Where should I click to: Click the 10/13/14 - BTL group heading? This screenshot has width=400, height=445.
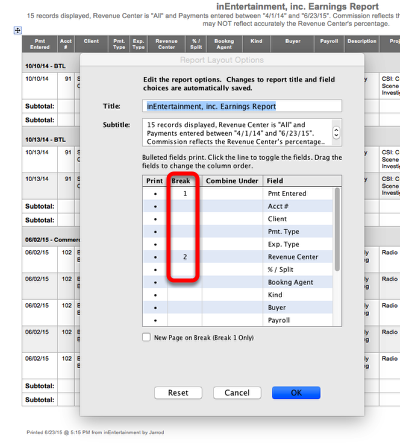tap(45, 139)
